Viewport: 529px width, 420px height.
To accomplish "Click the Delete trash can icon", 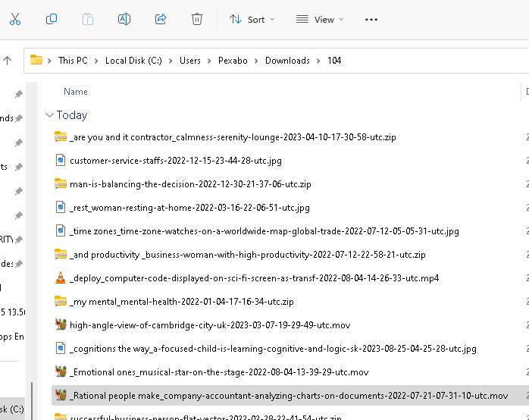I will coord(197,19).
